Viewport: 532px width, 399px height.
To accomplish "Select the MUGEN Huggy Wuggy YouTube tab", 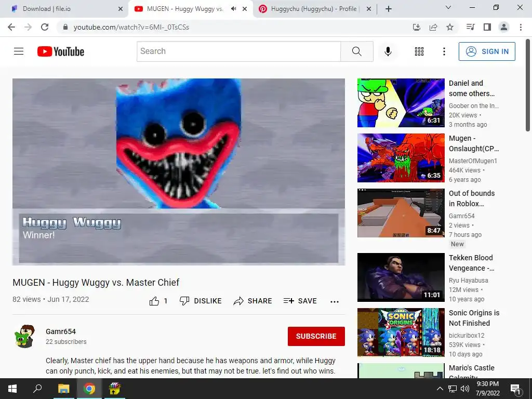I will click(x=185, y=9).
